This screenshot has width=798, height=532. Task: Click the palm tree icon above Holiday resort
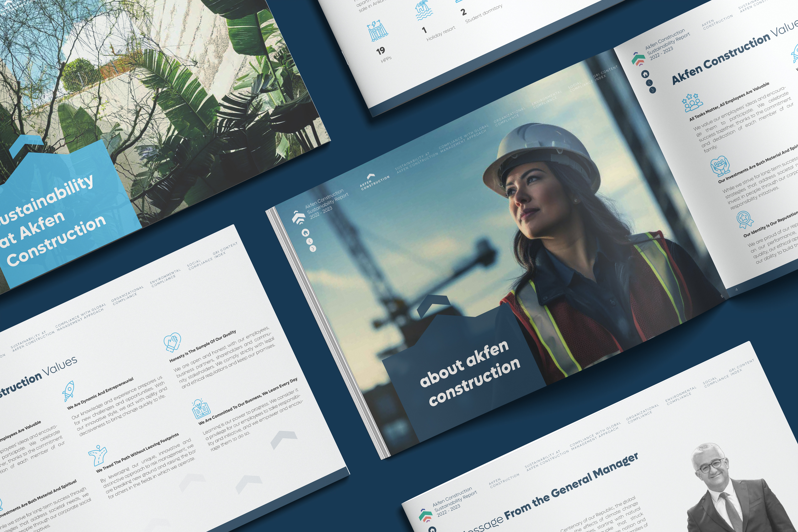(424, 10)
